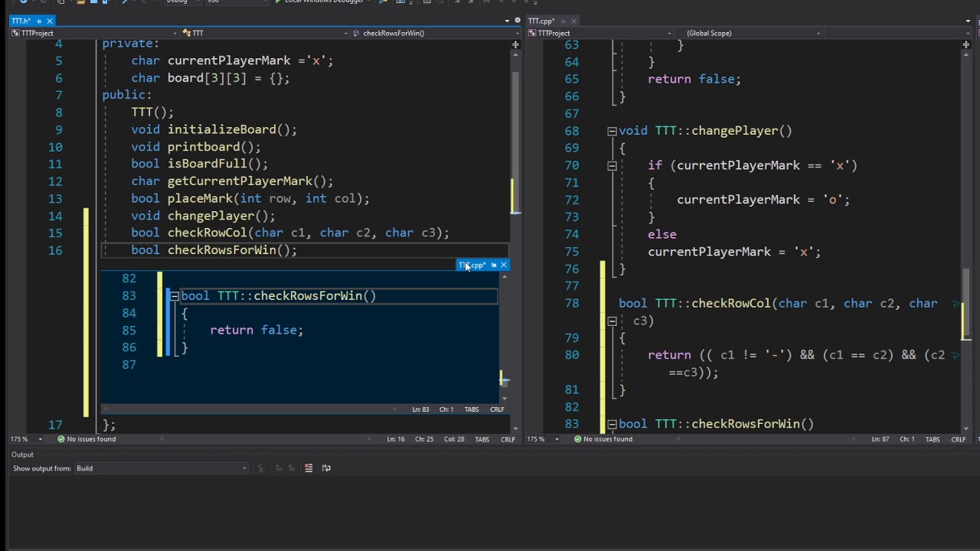This screenshot has width=980, height=551.
Task: Open window settings gear in left tab well
Action: [x=518, y=21]
